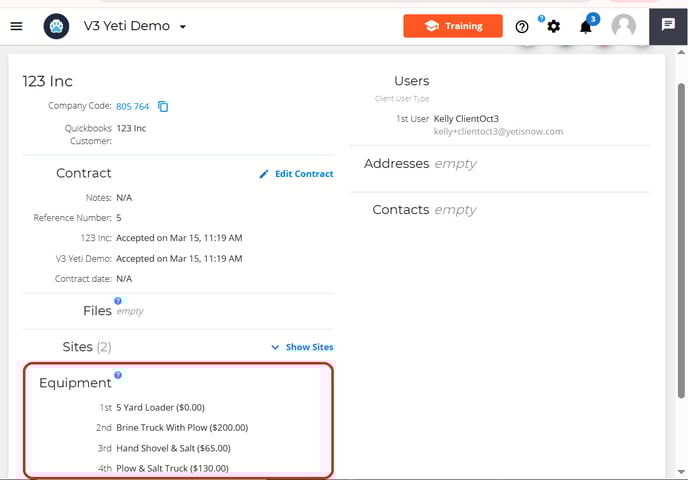Select Brine Truck With Plow ($200.00) entry
This screenshot has width=688, height=480.
[182, 428]
